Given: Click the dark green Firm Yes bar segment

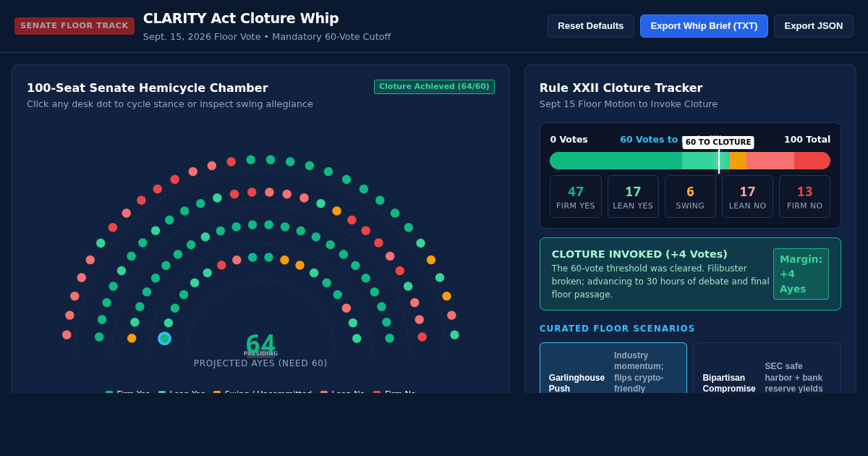Looking at the screenshot, I should (616, 161).
